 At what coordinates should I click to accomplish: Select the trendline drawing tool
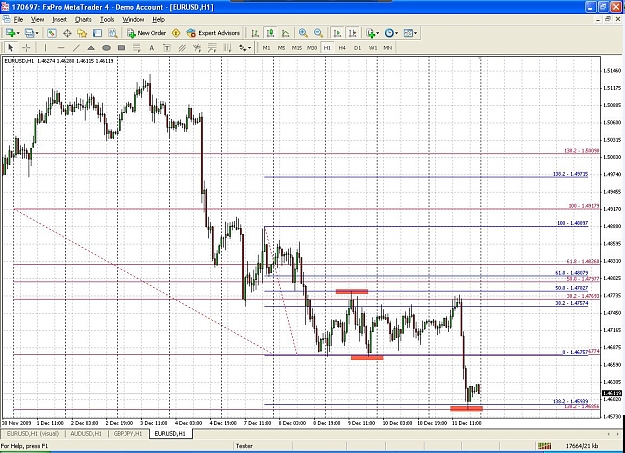76,48
